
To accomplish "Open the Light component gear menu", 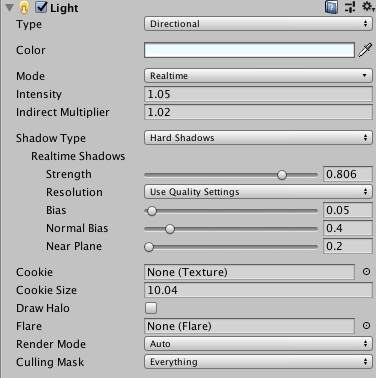I will tap(368, 6).
